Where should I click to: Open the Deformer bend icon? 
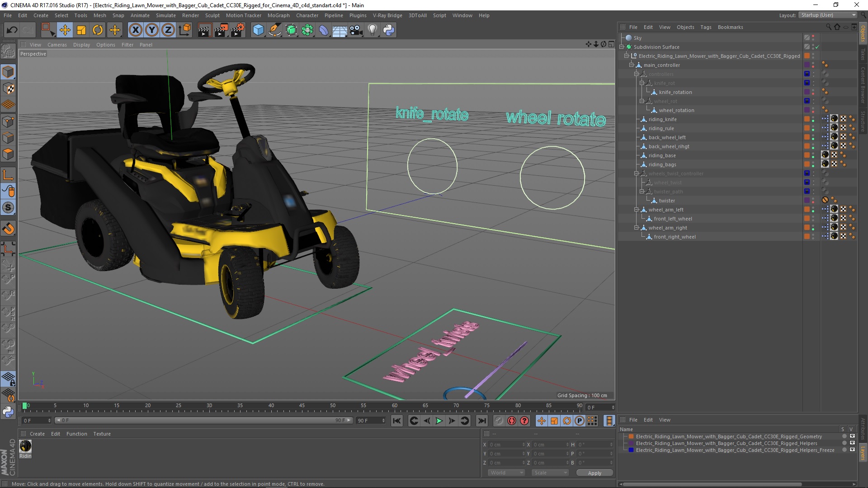pos(324,30)
